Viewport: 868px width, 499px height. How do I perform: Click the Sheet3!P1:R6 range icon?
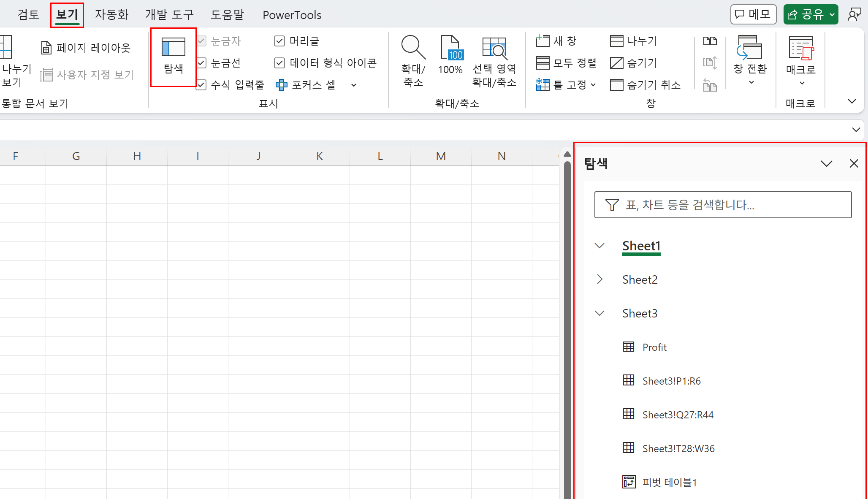point(629,380)
